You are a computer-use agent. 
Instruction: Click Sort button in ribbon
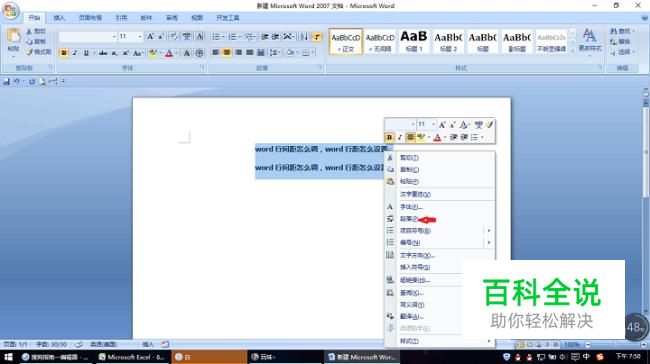click(304, 37)
